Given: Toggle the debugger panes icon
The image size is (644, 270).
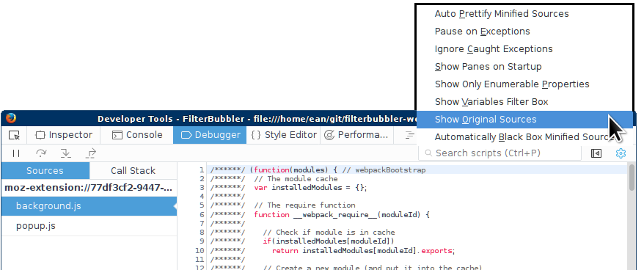Looking at the screenshot, I should 596,153.
